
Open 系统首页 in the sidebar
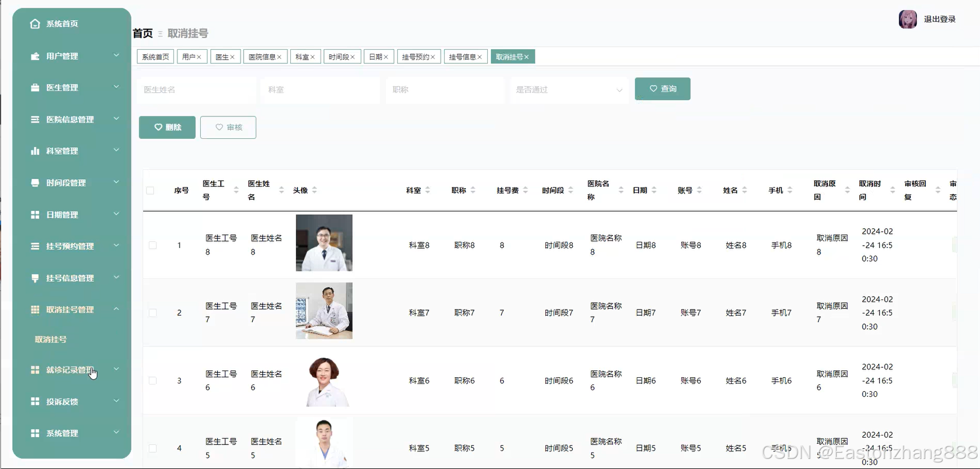[x=62, y=24]
